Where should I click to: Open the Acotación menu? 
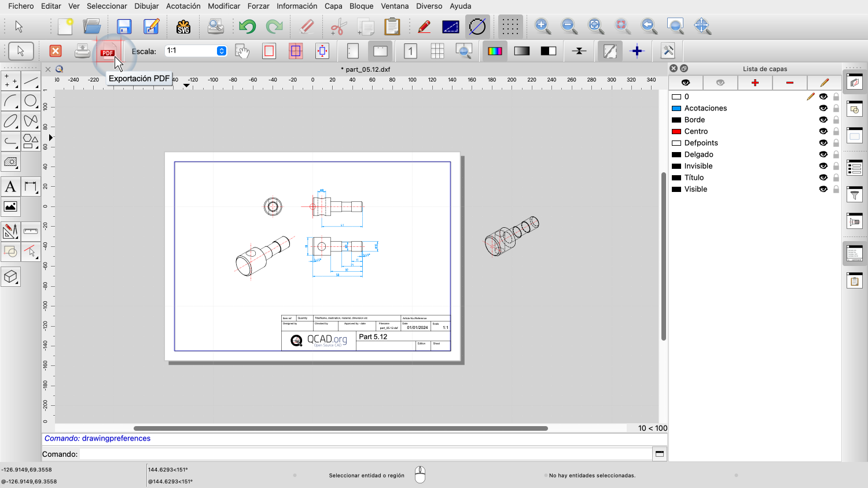click(183, 6)
